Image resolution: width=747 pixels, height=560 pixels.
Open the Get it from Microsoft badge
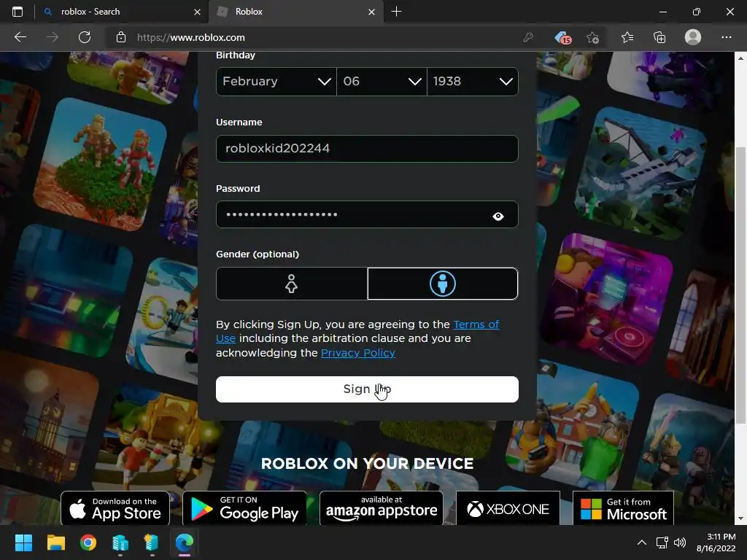click(623, 508)
